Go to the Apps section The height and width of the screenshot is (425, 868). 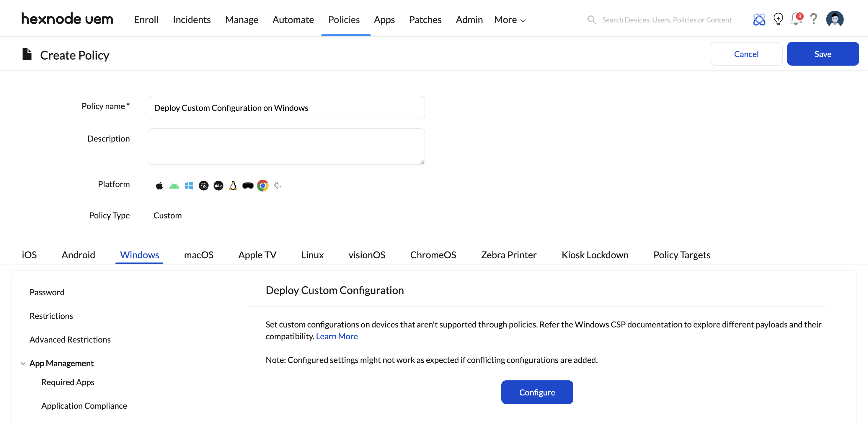point(384,20)
